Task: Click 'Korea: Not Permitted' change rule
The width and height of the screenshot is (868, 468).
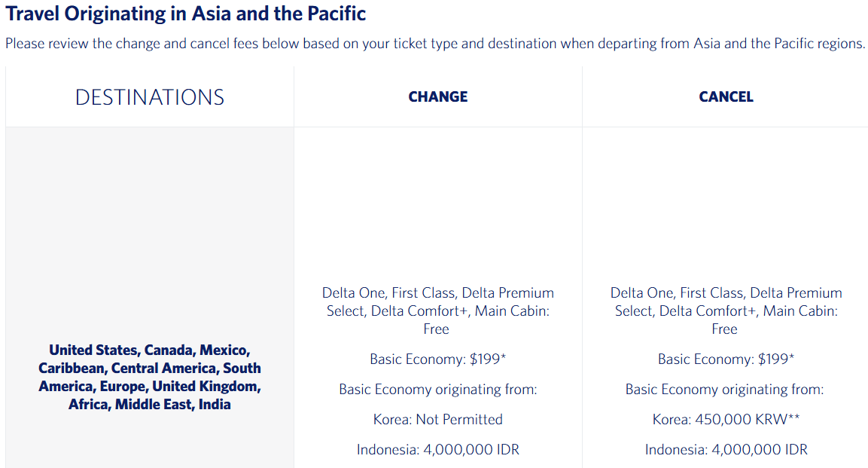Action: pyautogui.click(x=437, y=420)
